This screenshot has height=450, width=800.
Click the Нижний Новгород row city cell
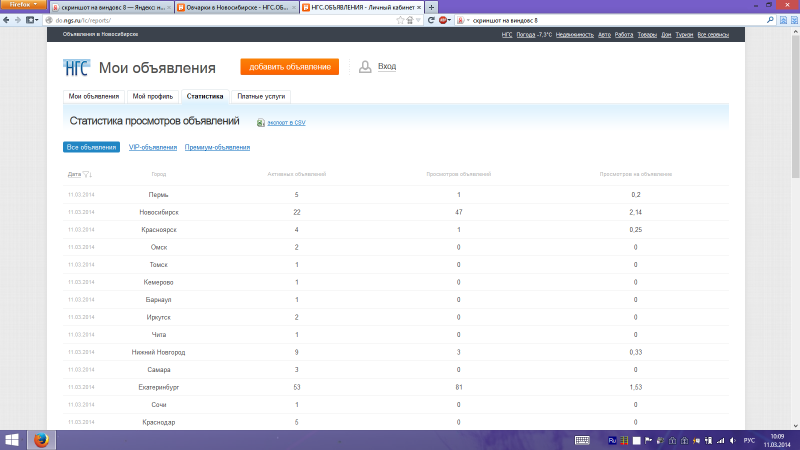[158, 352]
